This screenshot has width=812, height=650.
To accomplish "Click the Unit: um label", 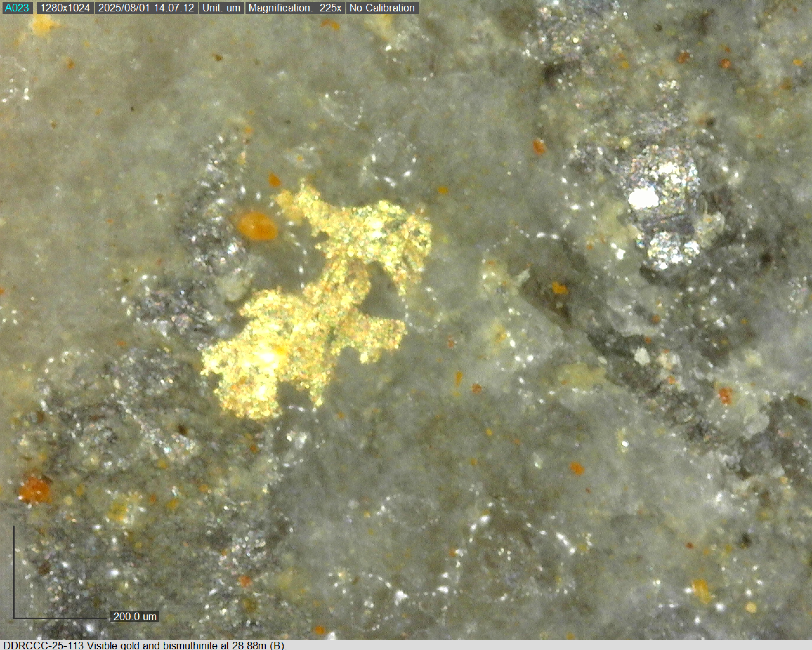I will [x=221, y=8].
